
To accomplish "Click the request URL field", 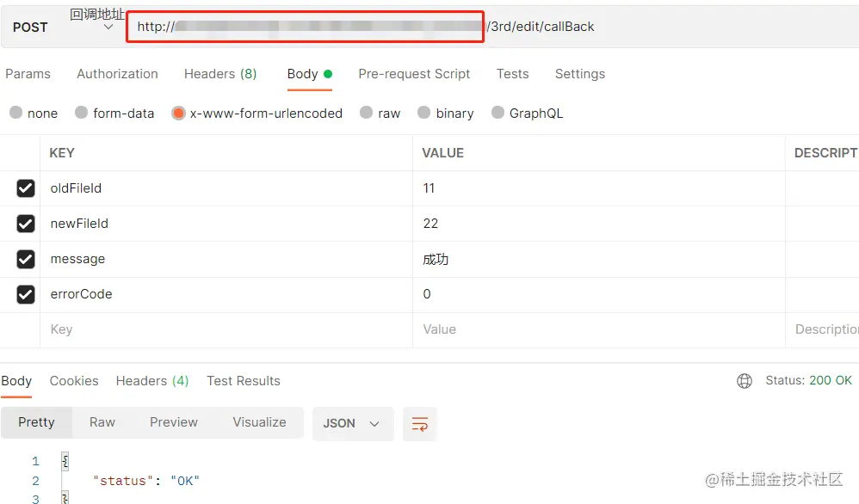I will pyautogui.click(x=493, y=27).
